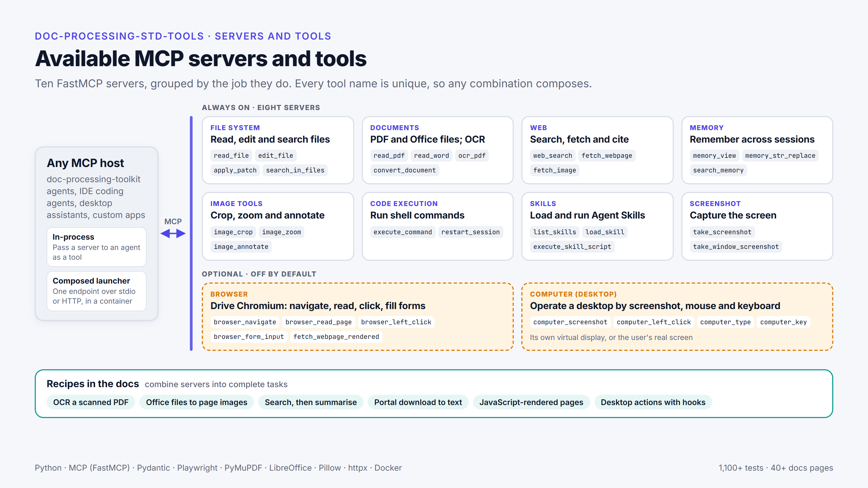Viewport: 868px width, 488px height.
Task: Select the fetch_webpage_rendered chip
Action: [x=336, y=337]
